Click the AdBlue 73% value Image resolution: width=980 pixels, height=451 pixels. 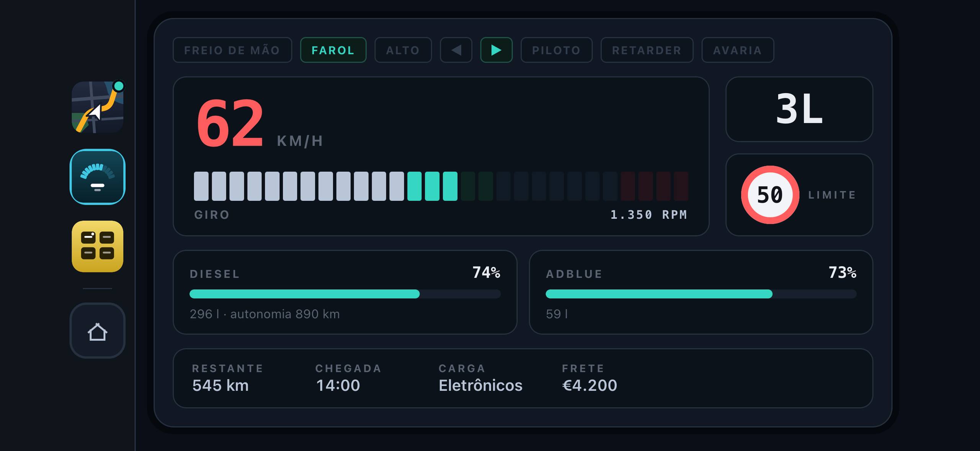pos(842,272)
